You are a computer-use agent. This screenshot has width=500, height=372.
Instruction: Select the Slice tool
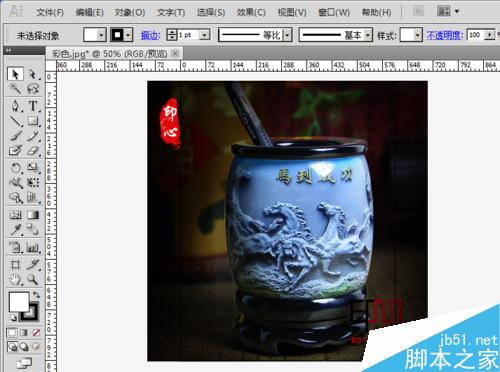33,264
